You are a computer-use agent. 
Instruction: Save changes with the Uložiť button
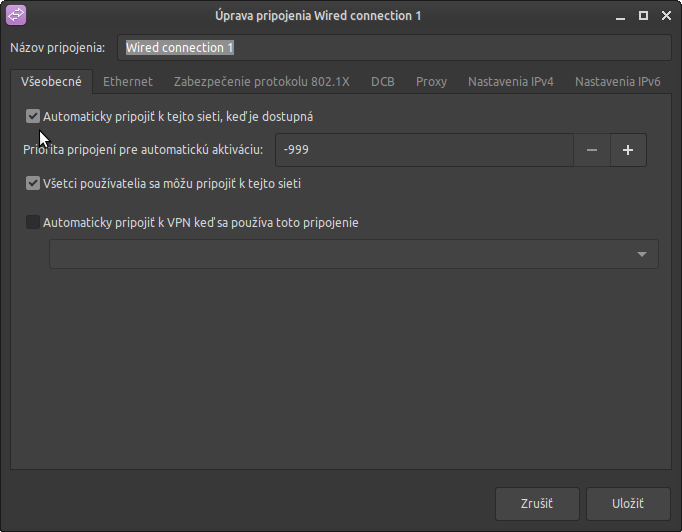pos(628,503)
